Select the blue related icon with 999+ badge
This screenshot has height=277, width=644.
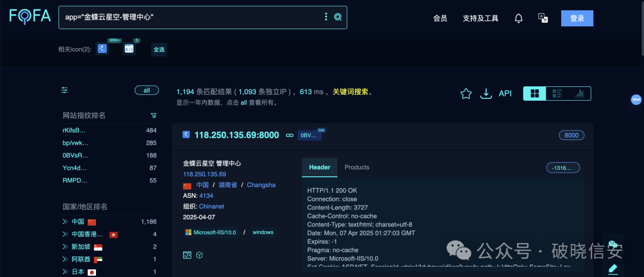click(x=103, y=49)
